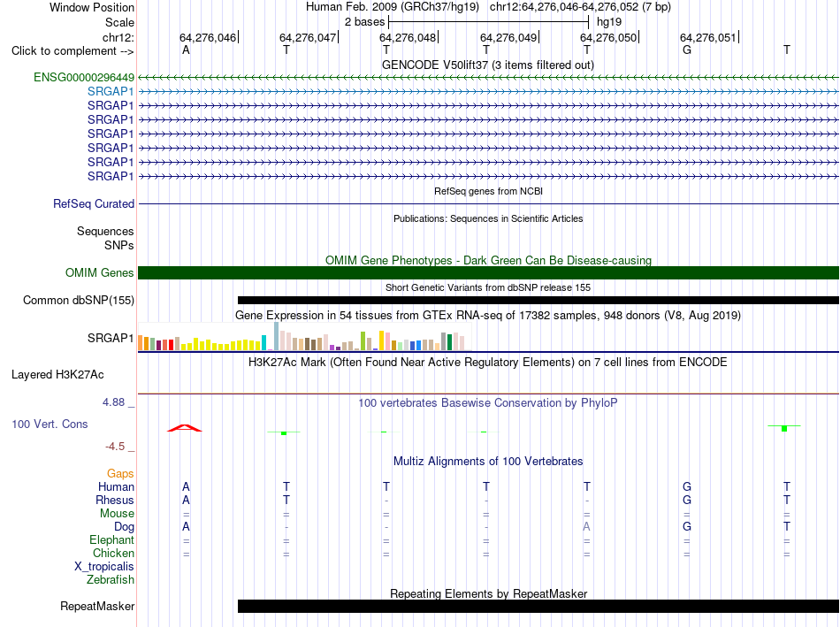The width and height of the screenshot is (840, 627).
Task: Click the 'SNPs' publications track label
Action: point(119,245)
